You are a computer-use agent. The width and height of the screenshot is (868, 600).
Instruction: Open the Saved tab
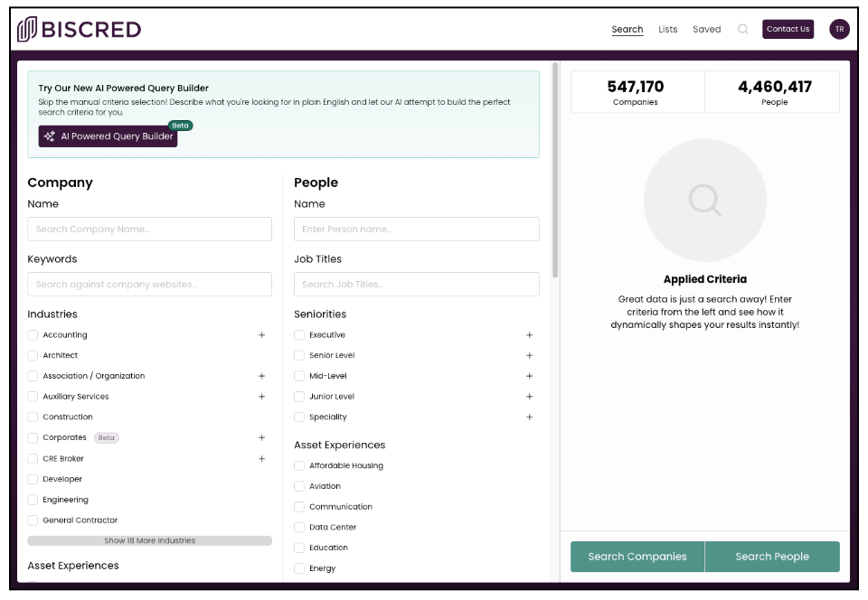(707, 29)
